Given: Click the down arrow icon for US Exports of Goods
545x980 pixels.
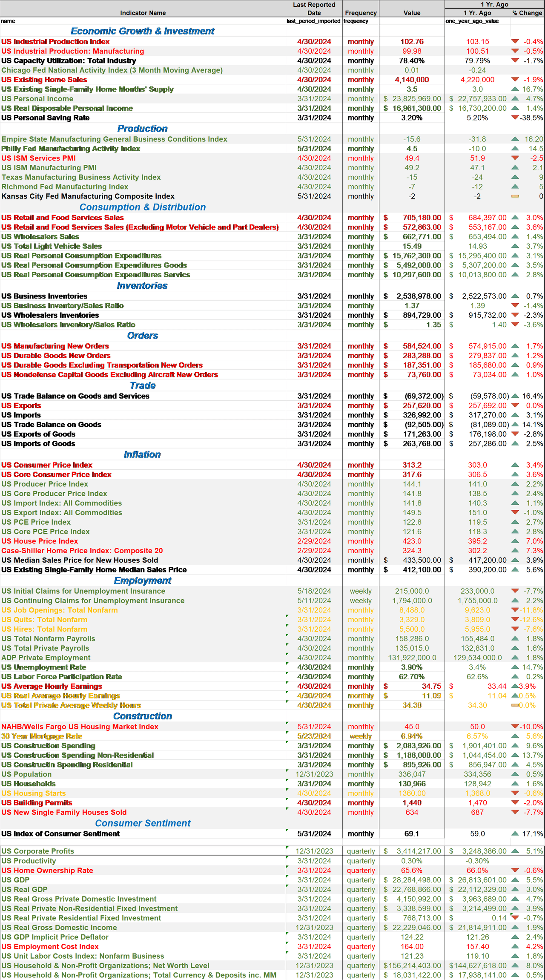Looking at the screenshot, I should click(515, 434).
